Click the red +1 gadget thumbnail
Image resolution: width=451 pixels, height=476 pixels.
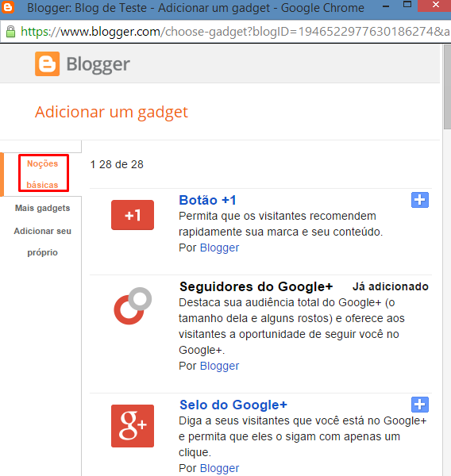133,215
